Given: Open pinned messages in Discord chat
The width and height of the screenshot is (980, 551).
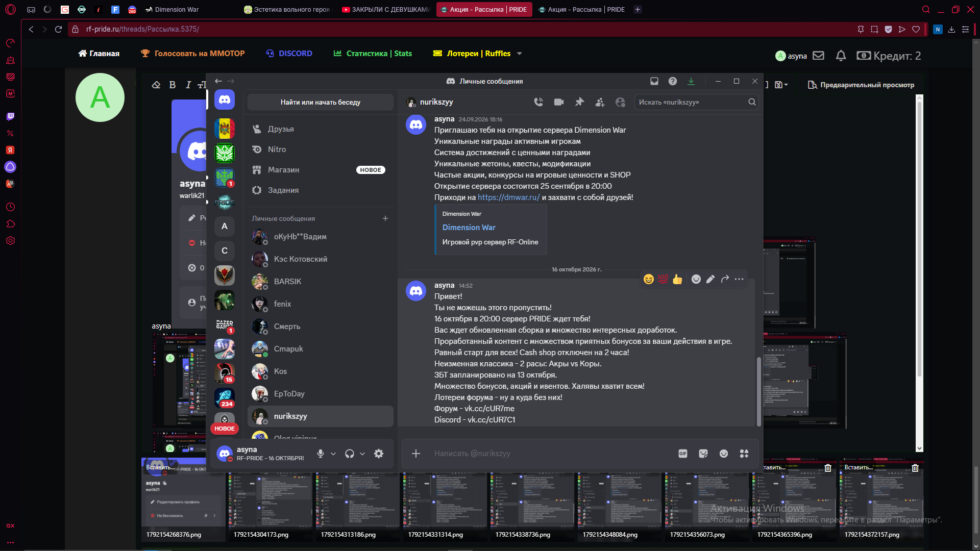Looking at the screenshot, I should pos(579,102).
